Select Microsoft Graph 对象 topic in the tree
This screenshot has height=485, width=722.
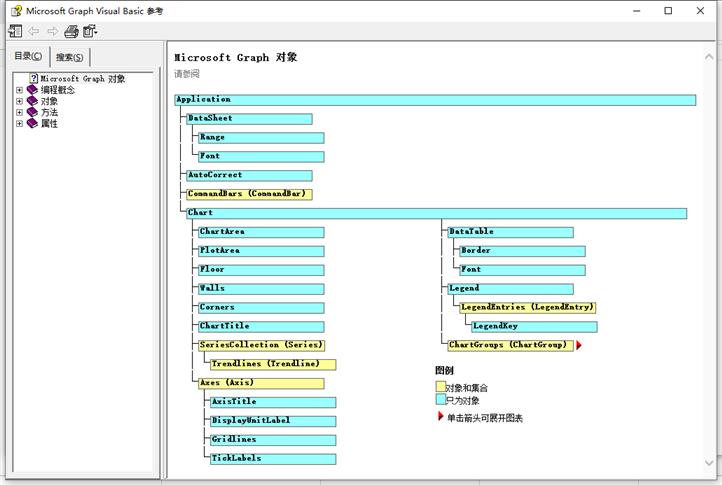(83, 78)
